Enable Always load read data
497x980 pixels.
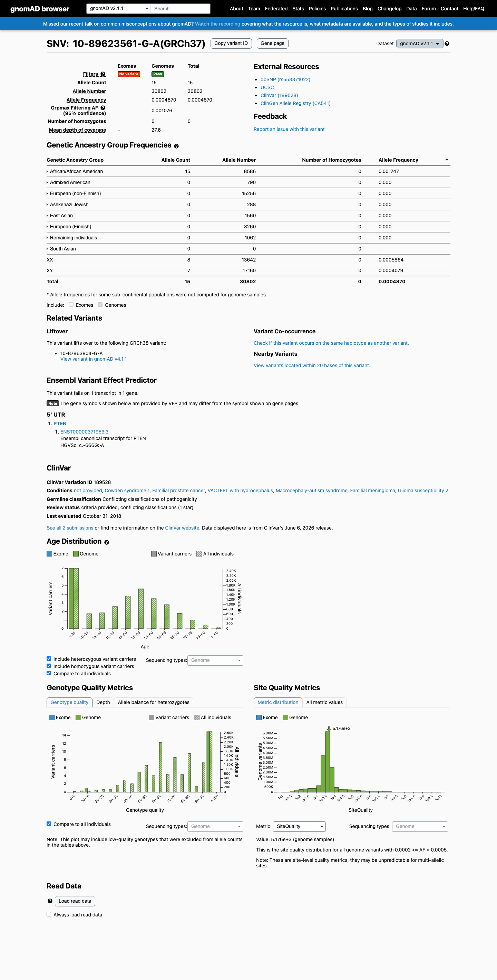pyautogui.click(x=49, y=914)
